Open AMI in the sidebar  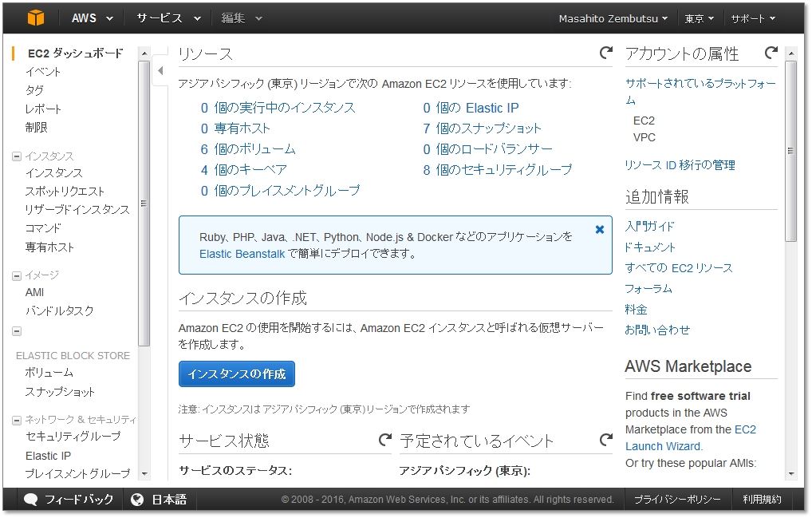[34, 292]
